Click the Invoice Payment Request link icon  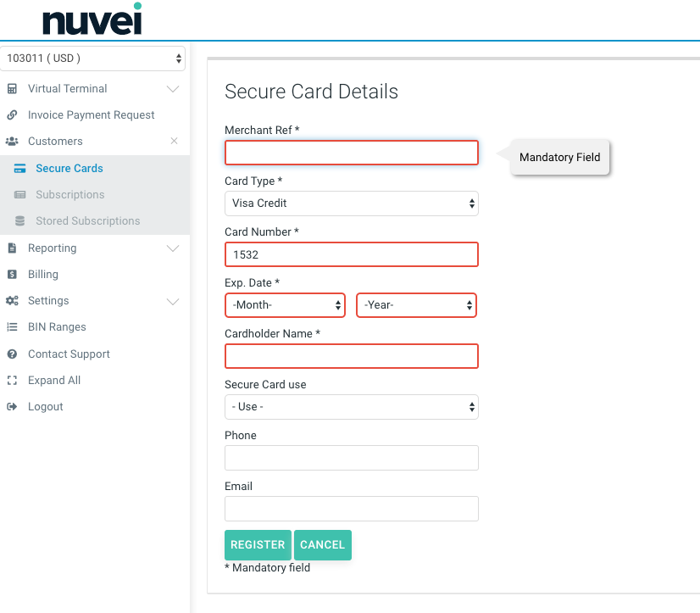12,115
